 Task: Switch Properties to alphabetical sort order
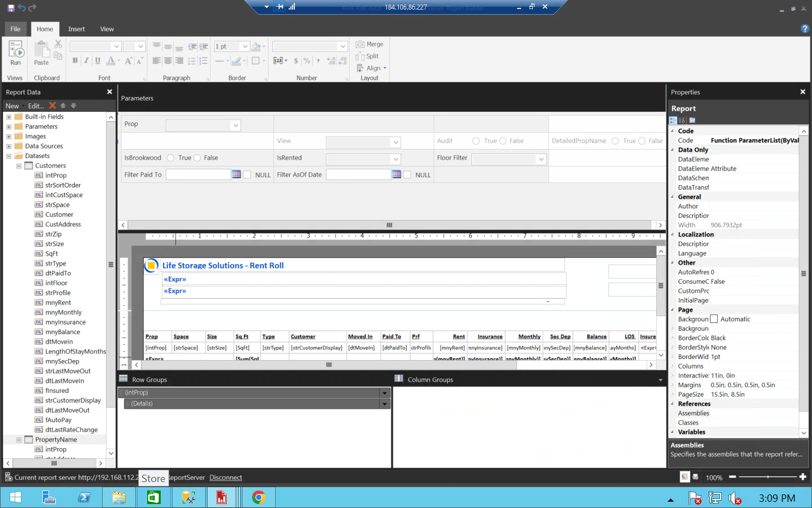click(681, 120)
